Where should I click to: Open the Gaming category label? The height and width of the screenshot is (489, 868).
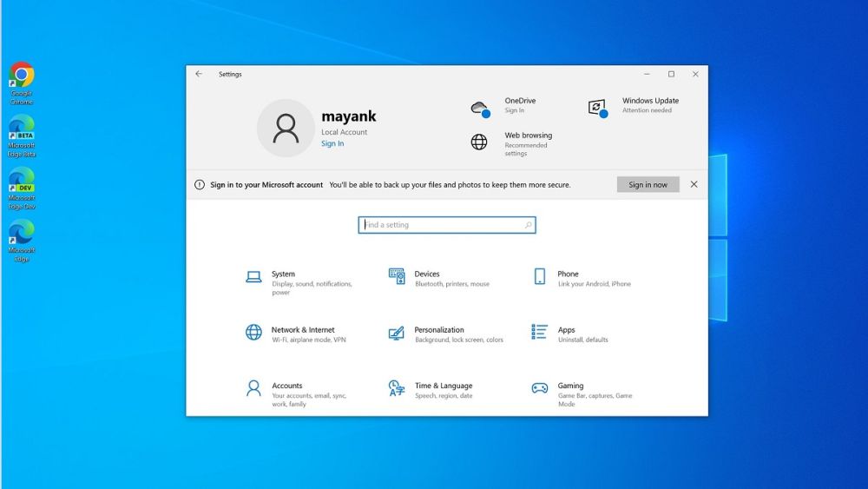pos(570,386)
